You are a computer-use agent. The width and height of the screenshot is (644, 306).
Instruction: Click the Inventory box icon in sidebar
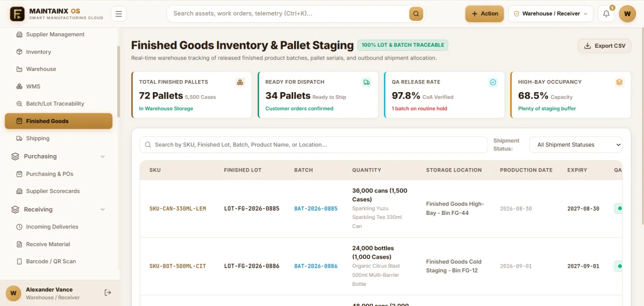tap(19, 52)
